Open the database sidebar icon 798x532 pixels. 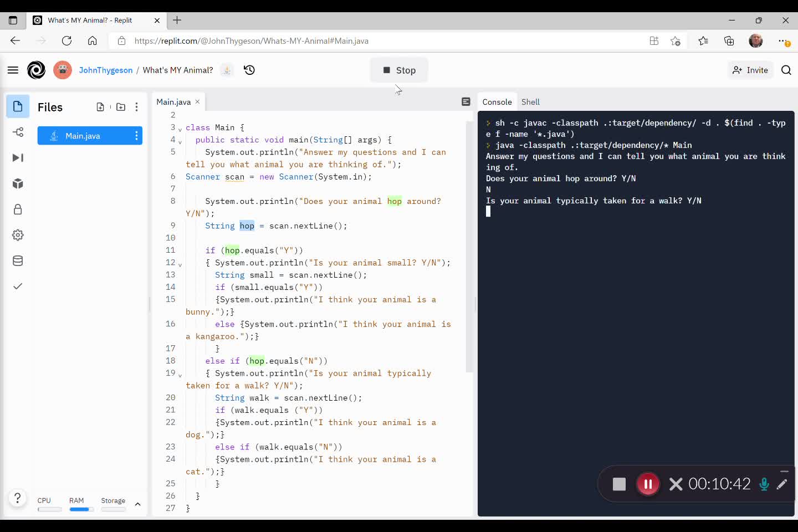point(18,260)
